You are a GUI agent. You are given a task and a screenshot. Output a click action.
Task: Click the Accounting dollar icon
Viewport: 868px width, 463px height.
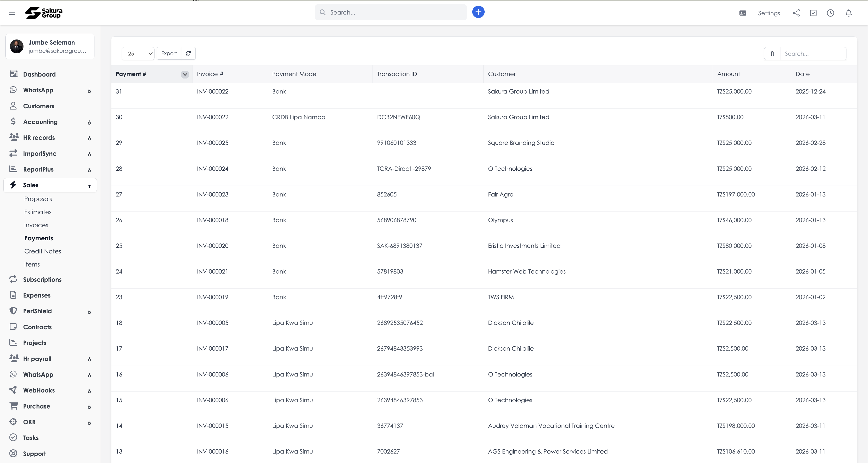pyautogui.click(x=13, y=122)
